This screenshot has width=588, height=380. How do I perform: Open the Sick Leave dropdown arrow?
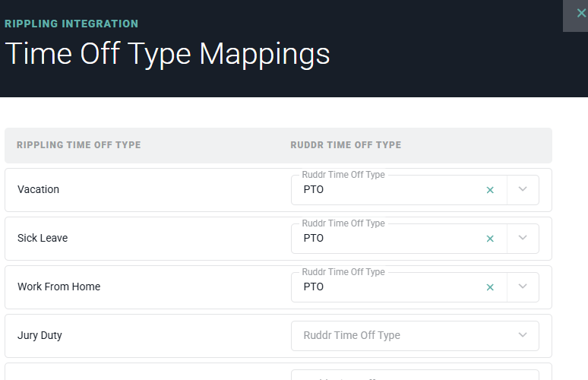[x=523, y=239]
